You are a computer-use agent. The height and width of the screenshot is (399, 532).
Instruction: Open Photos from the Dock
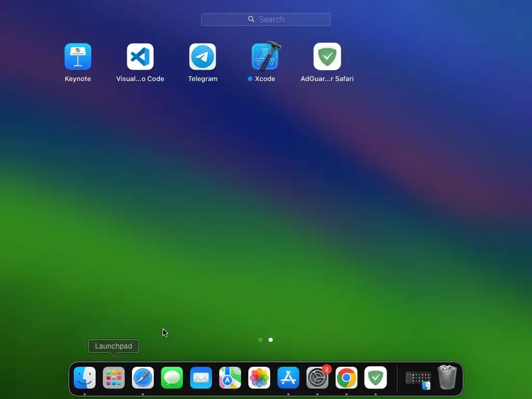click(x=259, y=378)
